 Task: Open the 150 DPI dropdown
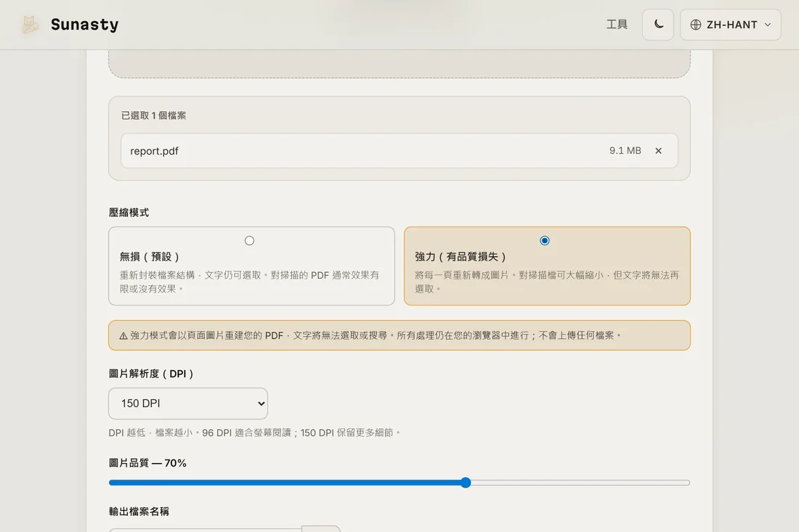click(188, 404)
